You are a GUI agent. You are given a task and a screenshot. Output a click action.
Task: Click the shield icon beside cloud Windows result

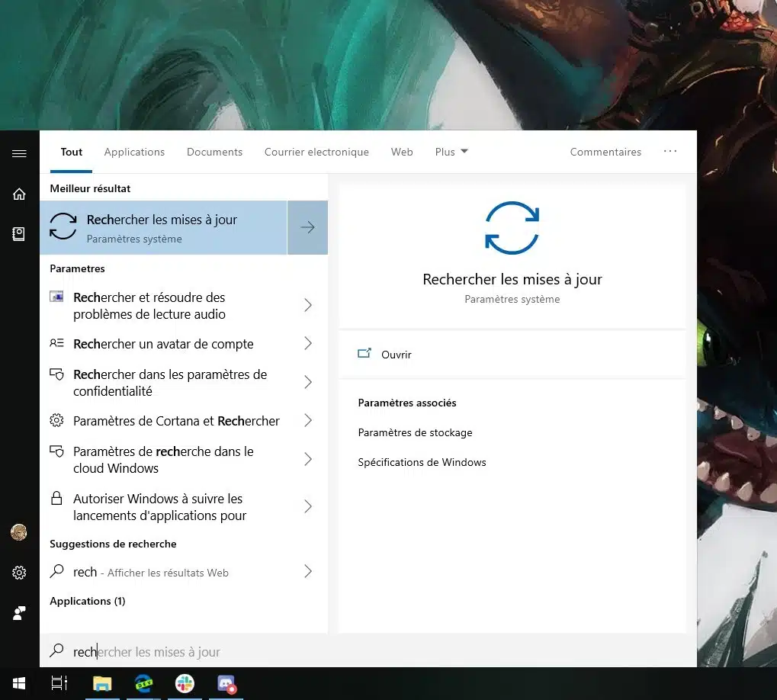[56, 451]
